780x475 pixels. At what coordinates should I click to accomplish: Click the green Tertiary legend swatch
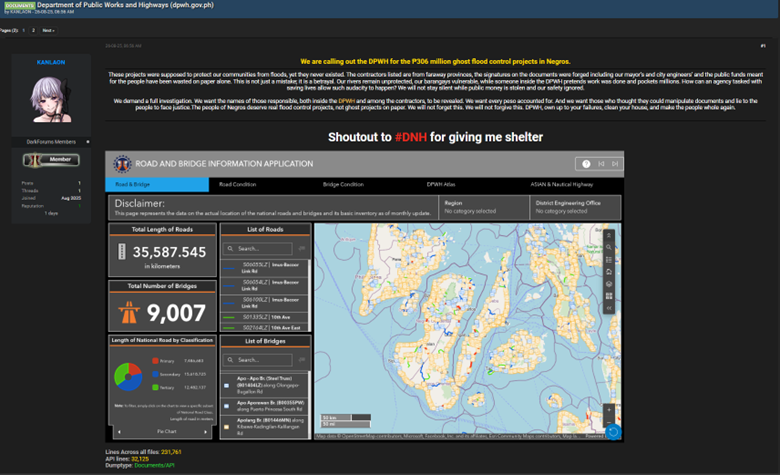[x=155, y=387]
